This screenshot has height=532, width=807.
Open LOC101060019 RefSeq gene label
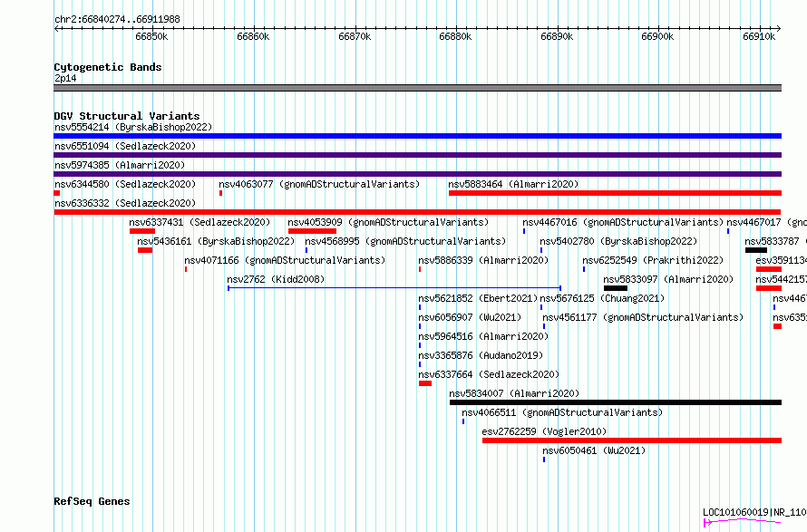tap(754, 512)
